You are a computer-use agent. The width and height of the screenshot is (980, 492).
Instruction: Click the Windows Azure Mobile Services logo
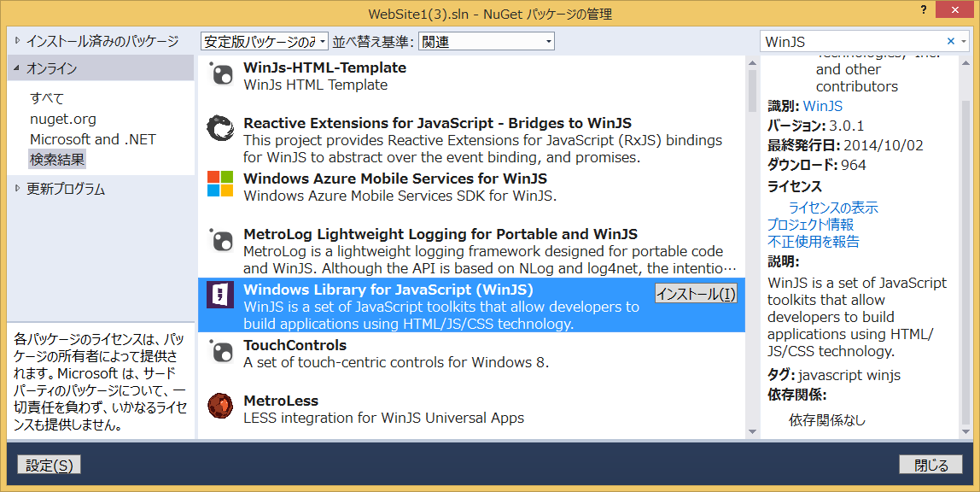[220, 184]
